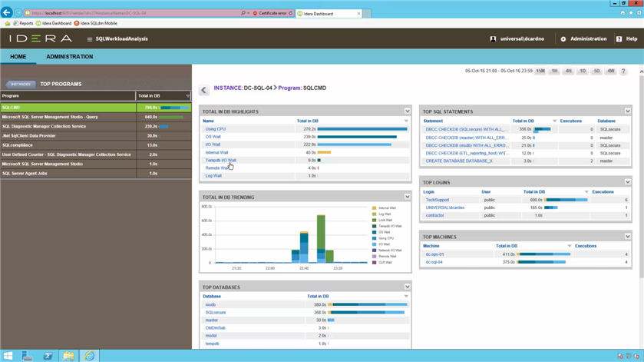Click the page vertical scrollbar
This screenshot has width=644, height=362.
click(x=641, y=177)
